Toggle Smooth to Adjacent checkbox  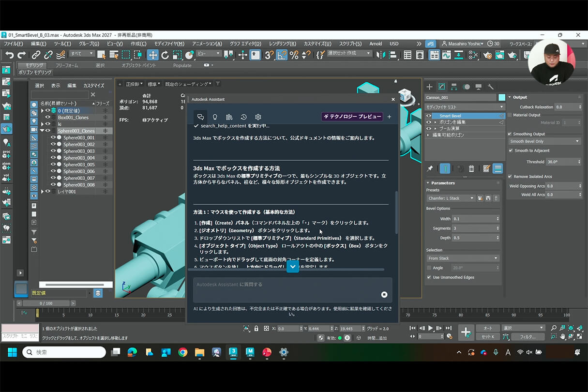click(511, 151)
